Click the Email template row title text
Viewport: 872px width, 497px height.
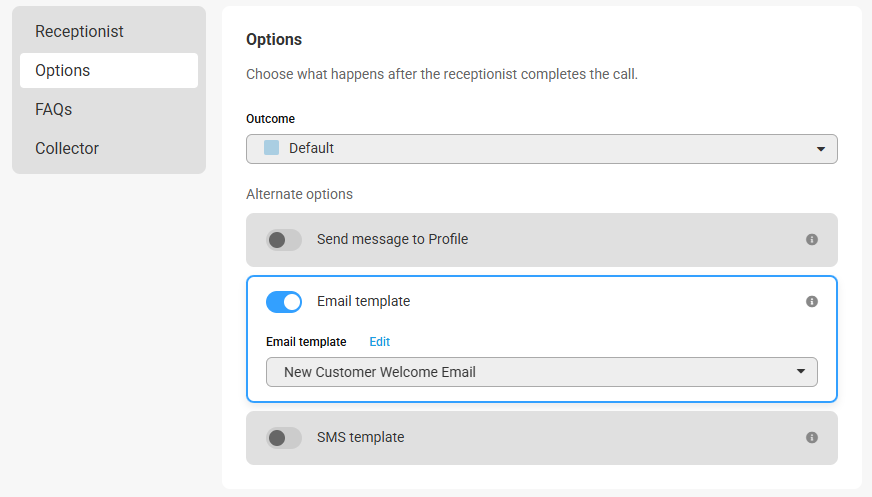tap(363, 301)
